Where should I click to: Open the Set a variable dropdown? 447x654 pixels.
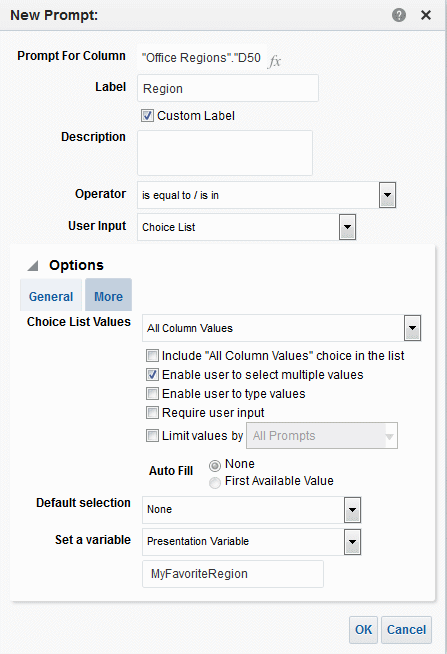click(x=352, y=542)
